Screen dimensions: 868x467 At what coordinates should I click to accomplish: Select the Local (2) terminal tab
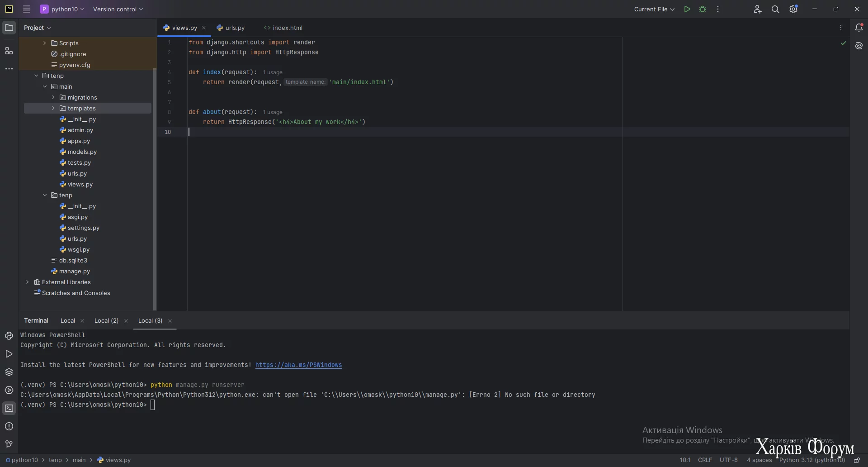tap(106, 320)
